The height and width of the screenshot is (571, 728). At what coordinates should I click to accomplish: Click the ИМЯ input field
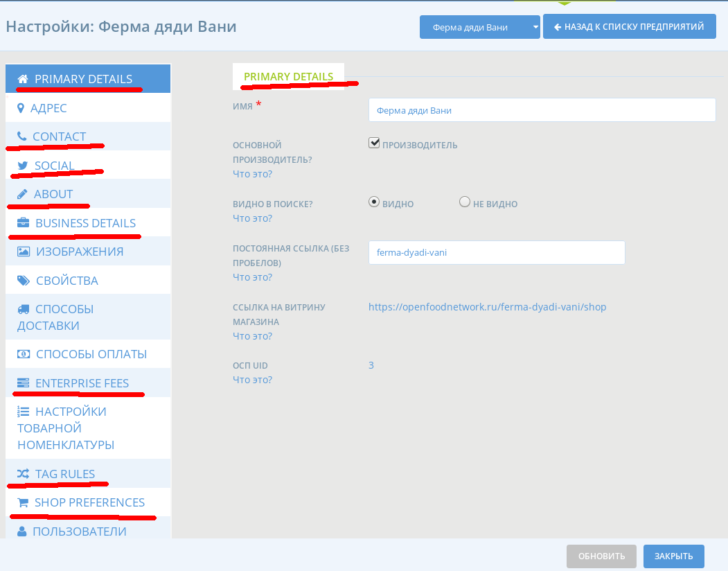[x=542, y=110]
